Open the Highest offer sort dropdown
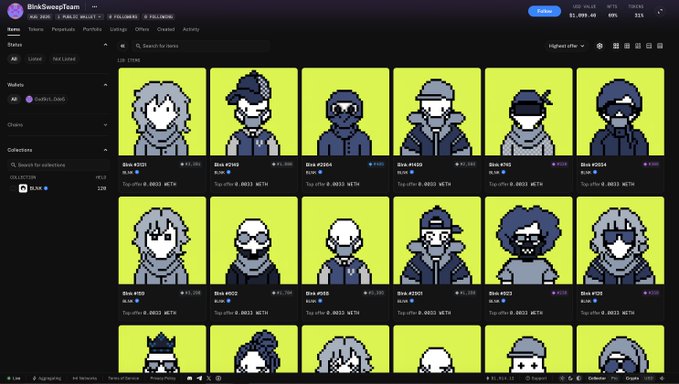 coord(566,46)
